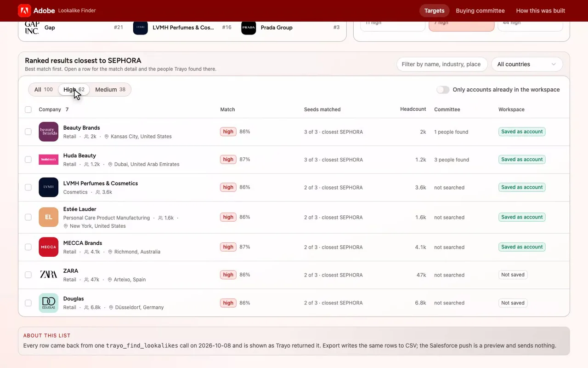Viewport: 588px width, 368px height.
Task: Open the All countries dropdown
Action: (527, 64)
